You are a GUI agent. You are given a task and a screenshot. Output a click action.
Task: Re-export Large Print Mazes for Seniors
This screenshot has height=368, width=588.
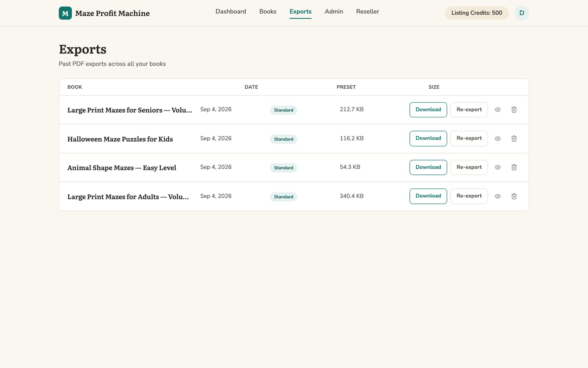tap(469, 110)
